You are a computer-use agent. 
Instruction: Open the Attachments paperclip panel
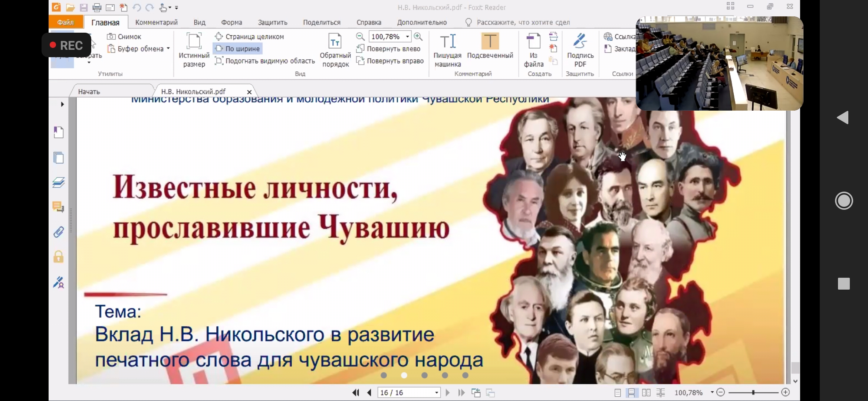click(59, 232)
